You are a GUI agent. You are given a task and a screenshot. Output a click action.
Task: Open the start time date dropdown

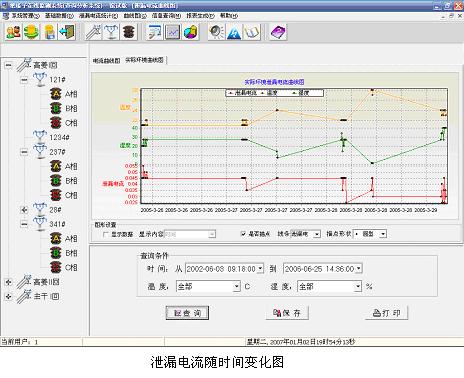[x=260, y=269]
